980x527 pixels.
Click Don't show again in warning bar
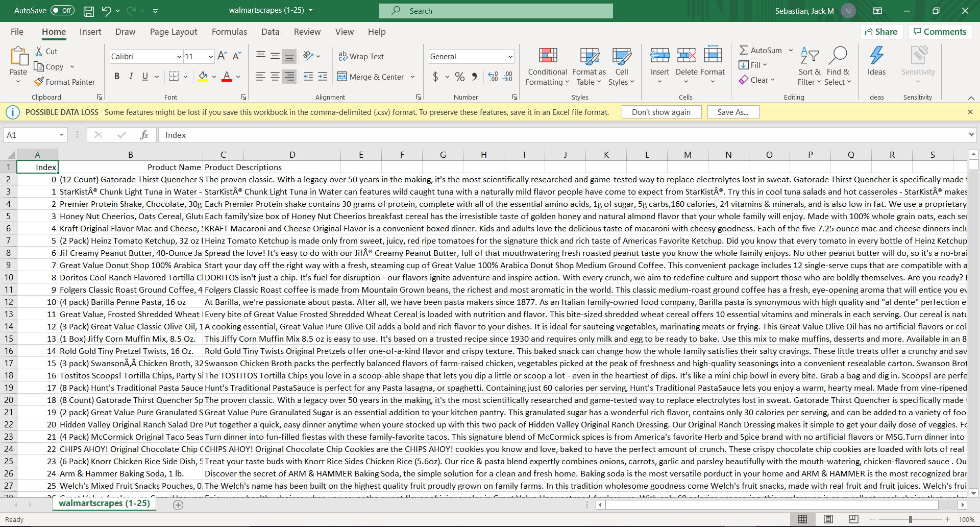661,112
